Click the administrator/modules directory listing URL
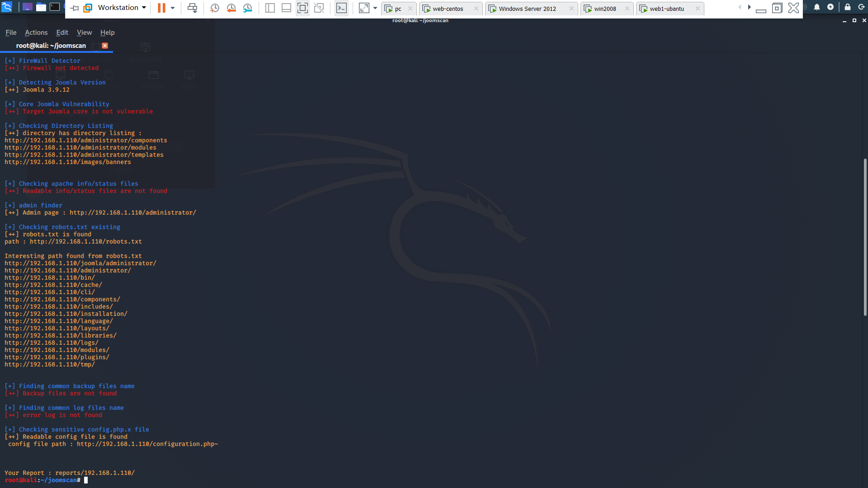 pyautogui.click(x=80, y=147)
